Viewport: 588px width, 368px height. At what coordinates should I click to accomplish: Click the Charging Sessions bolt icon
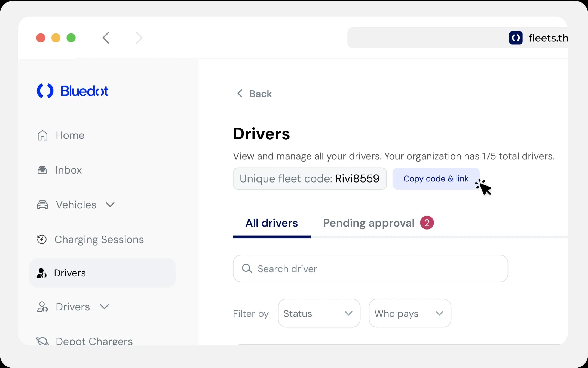coord(42,239)
